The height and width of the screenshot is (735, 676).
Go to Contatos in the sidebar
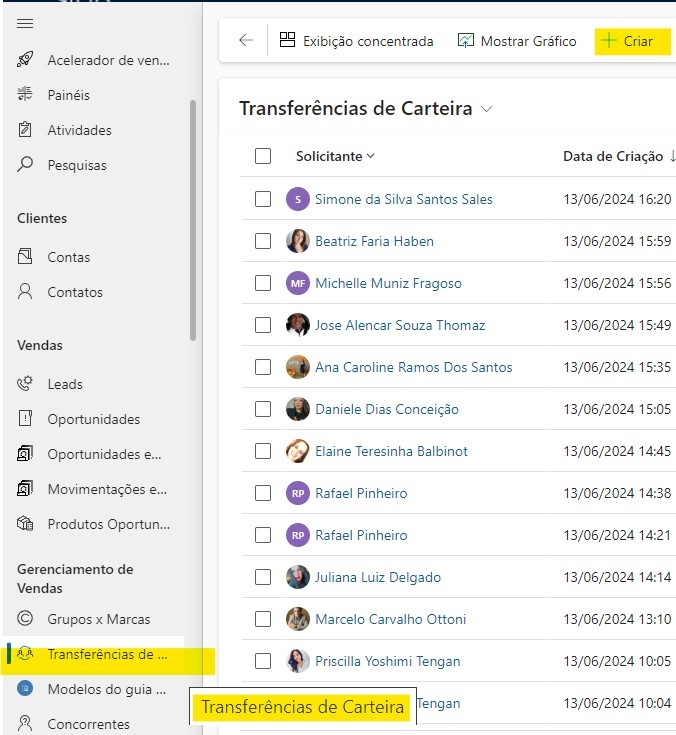tap(75, 292)
